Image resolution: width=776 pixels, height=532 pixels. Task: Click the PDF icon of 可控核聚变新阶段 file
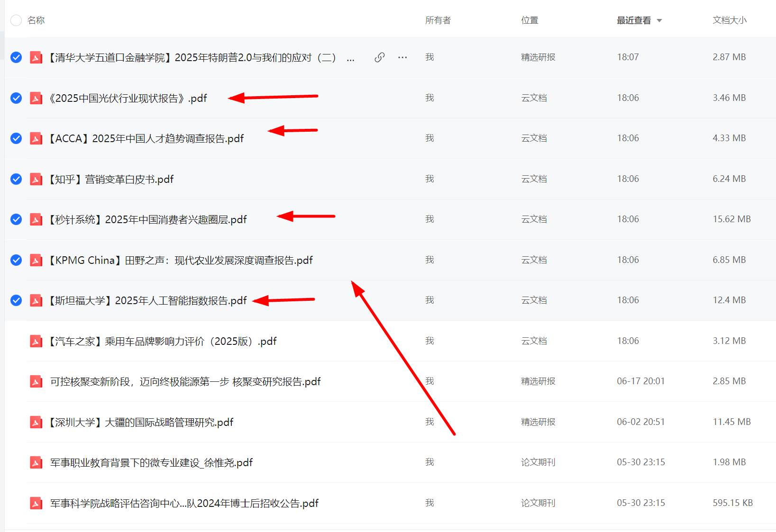point(36,381)
